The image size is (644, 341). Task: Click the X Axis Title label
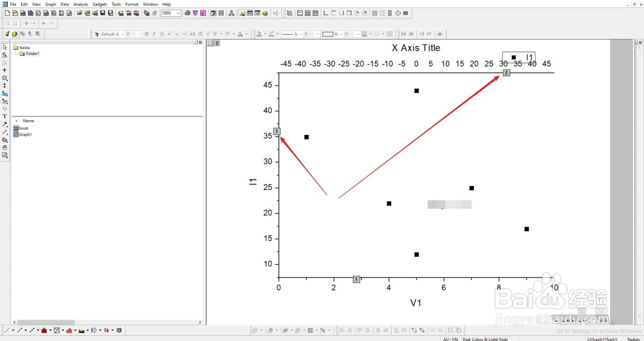(416, 48)
